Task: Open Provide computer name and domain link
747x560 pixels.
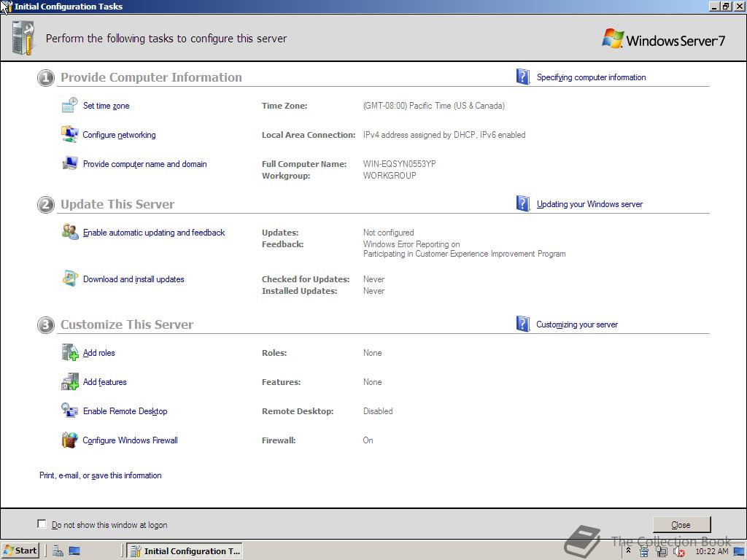Action: [145, 164]
